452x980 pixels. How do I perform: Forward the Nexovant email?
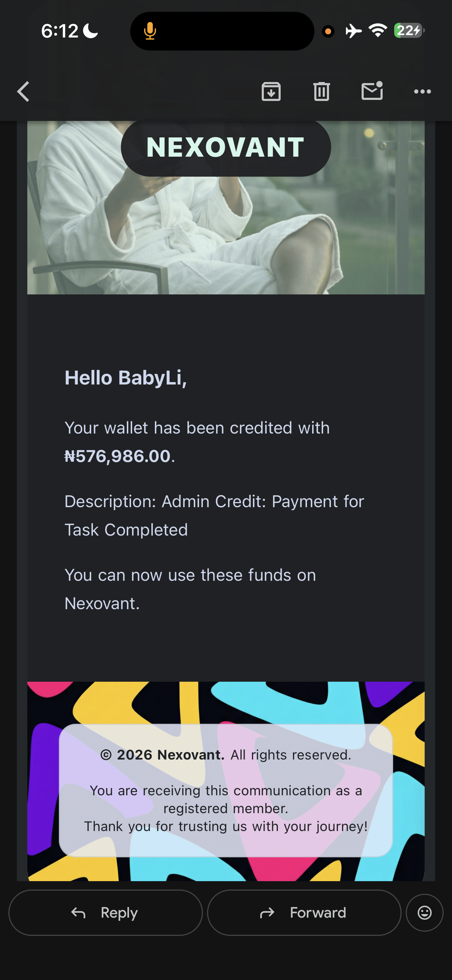tap(304, 912)
